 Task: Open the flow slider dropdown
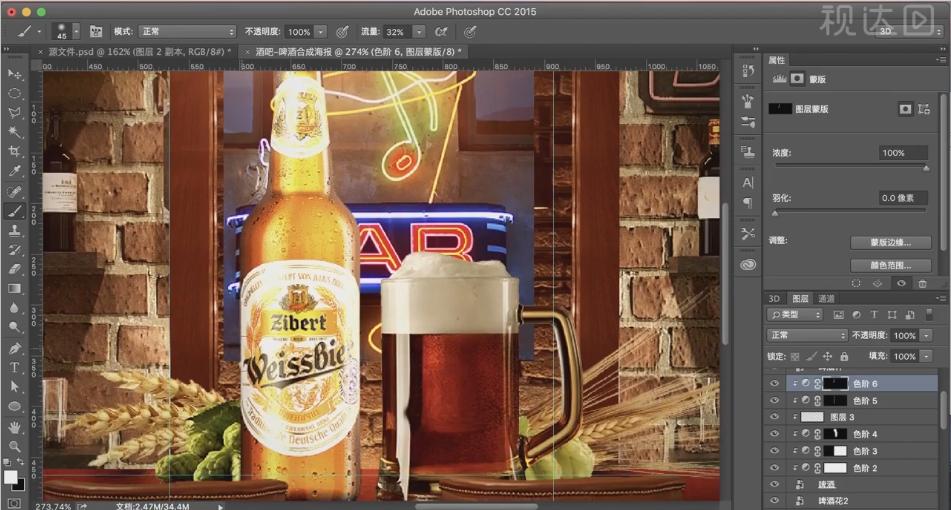click(418, 32)
